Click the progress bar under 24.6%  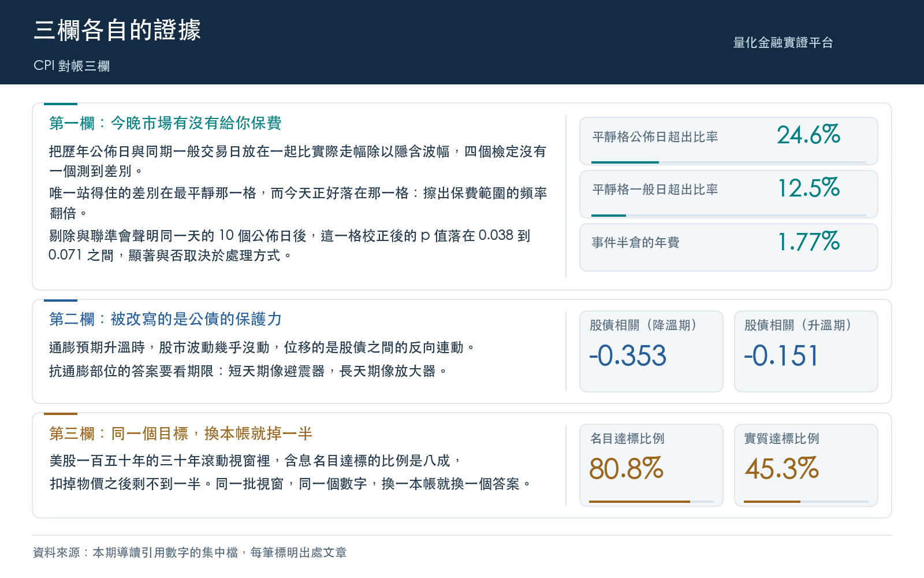(x=729, y=162)
